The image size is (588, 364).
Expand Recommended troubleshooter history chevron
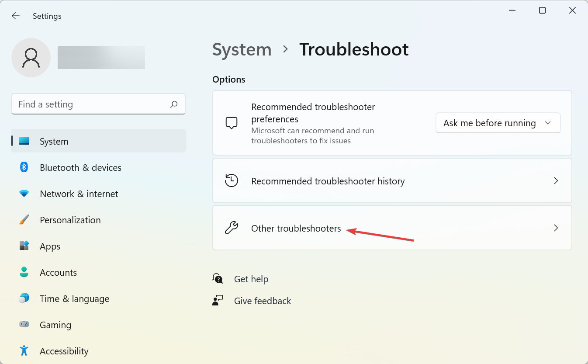click(556, 181)
